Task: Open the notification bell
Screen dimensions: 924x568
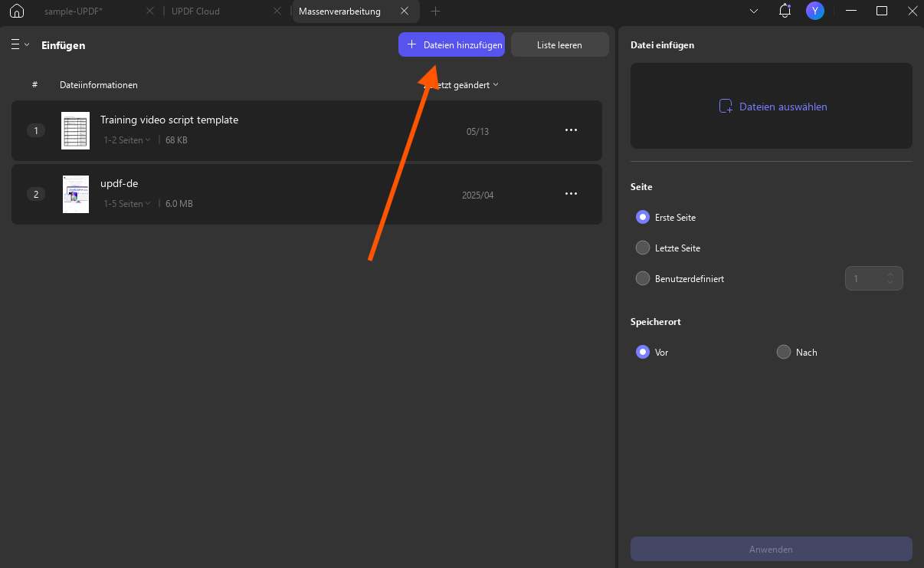Action: pyautogui.click(x=785, y=11)
